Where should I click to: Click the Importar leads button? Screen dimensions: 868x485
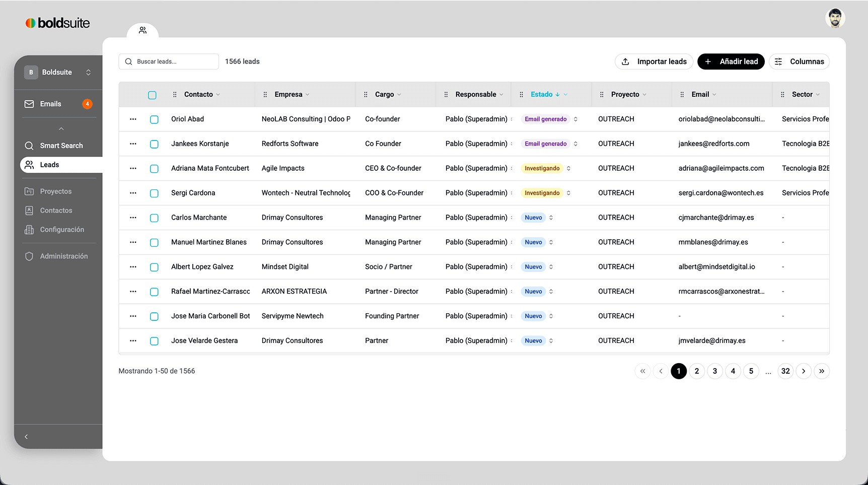(x=654, y=61)
